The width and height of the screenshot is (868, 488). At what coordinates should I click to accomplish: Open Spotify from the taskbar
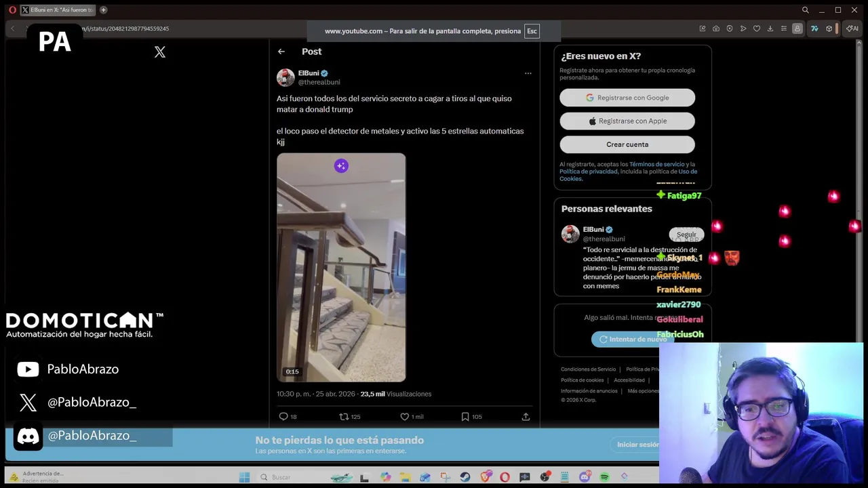coord(604,477)
